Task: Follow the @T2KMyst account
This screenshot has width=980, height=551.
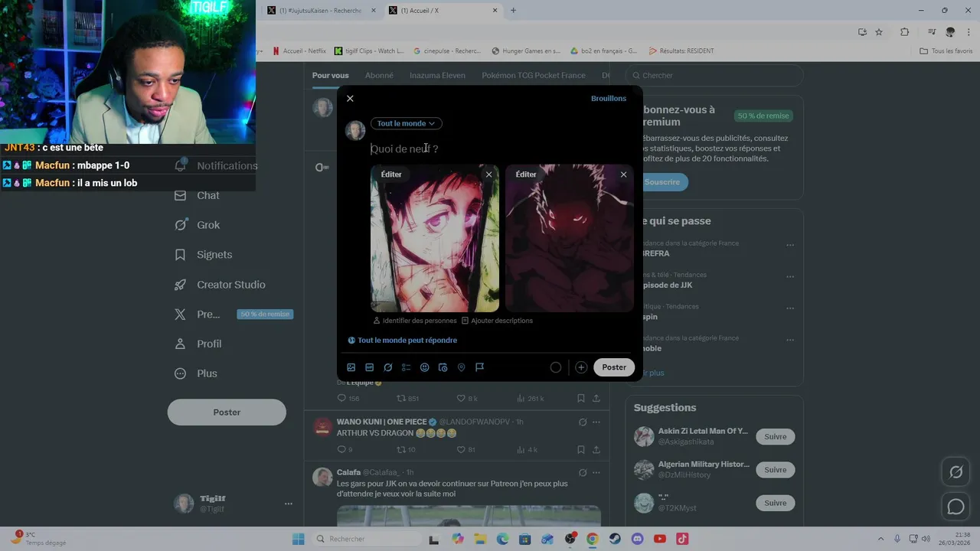Action: tap(775, 503)
